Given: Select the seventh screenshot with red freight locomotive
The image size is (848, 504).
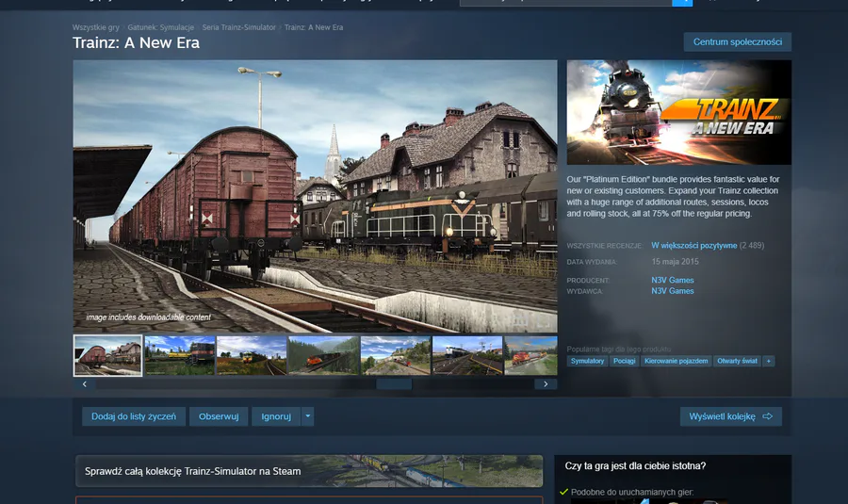Looking at the screenshot, I should tap(530, 355).
